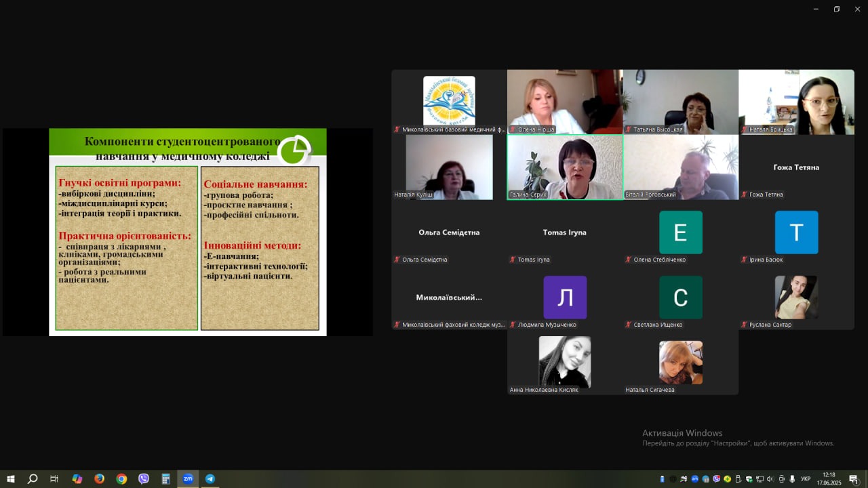Select Ольга Семідєтна participant tile
The width and height of the screenshot is (868, 488).
pyautogui.click(x=449, y=232)
